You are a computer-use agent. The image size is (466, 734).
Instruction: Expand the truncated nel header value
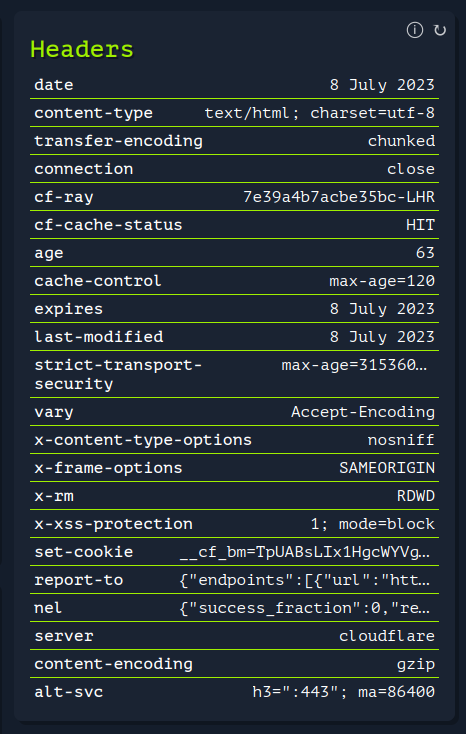point(304,608)
